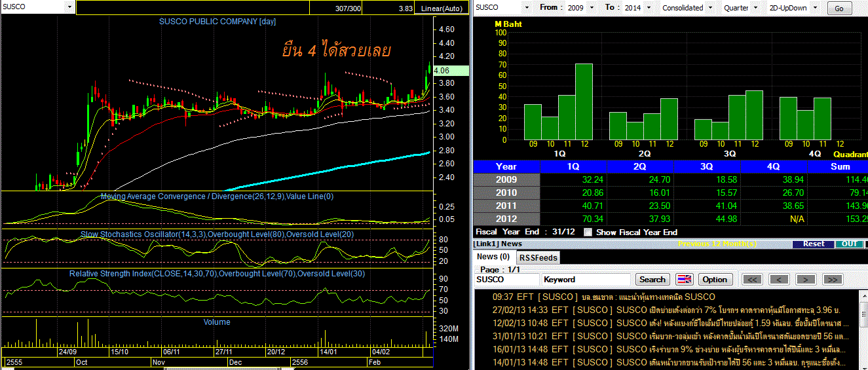Click the news Search button
Image resolution: width=868 pixels, height=370 pixels.
click(652, 280)
